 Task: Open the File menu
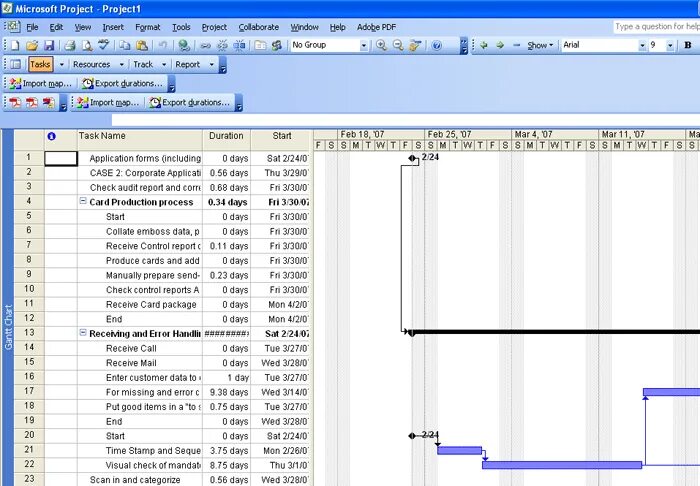32,27
